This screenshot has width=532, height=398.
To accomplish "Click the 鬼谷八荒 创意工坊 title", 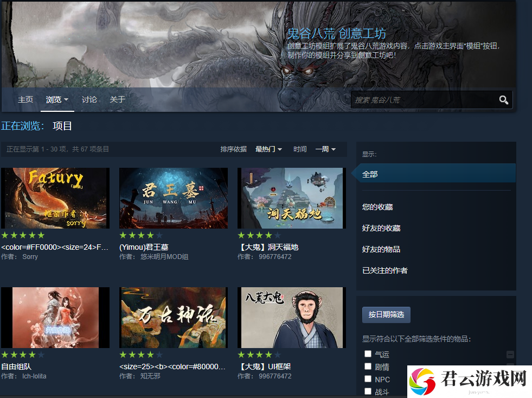I will click(337, 34).
